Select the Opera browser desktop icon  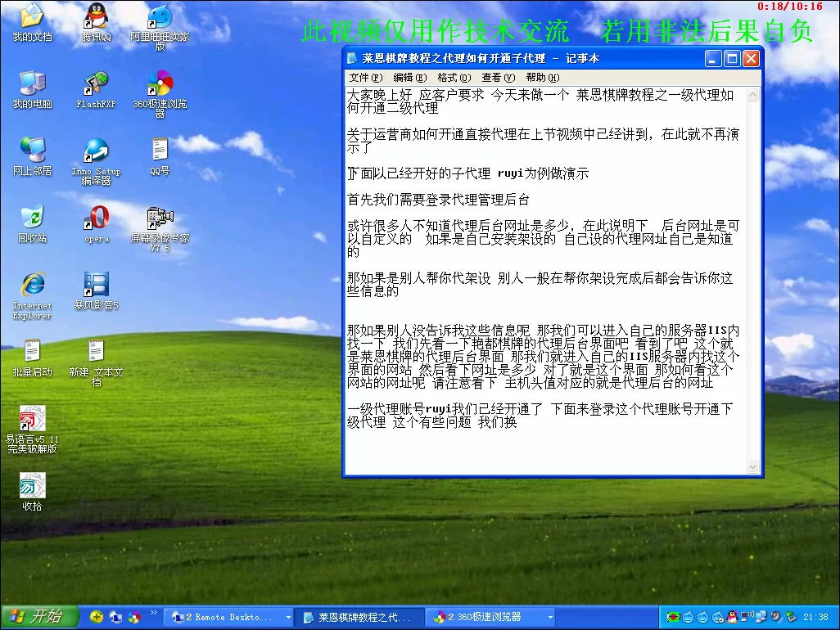pyautogui.click(x=96, y=218)
